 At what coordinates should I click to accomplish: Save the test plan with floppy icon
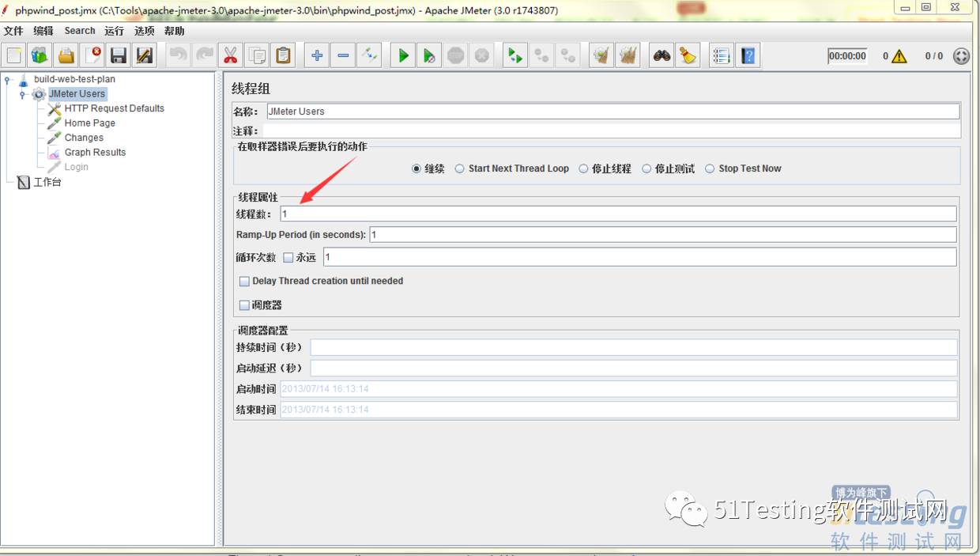[119, 55]
